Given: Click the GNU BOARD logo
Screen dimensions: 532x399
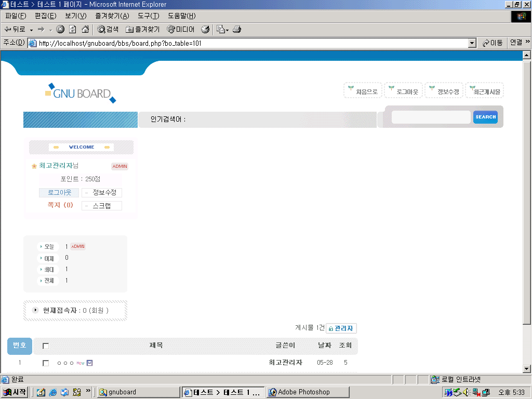Looking at the screenshot, I should [81, 94].
